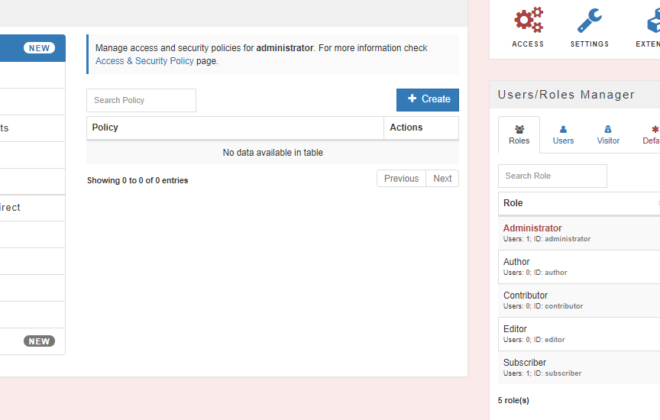The height and width of the screenshot is (420, 660).
Task: Go to Next page of policies
Action: click(442, 178)
